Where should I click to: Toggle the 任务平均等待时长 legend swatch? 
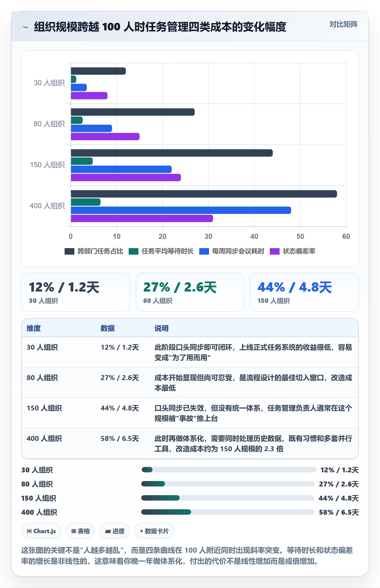tap(134, 251)
